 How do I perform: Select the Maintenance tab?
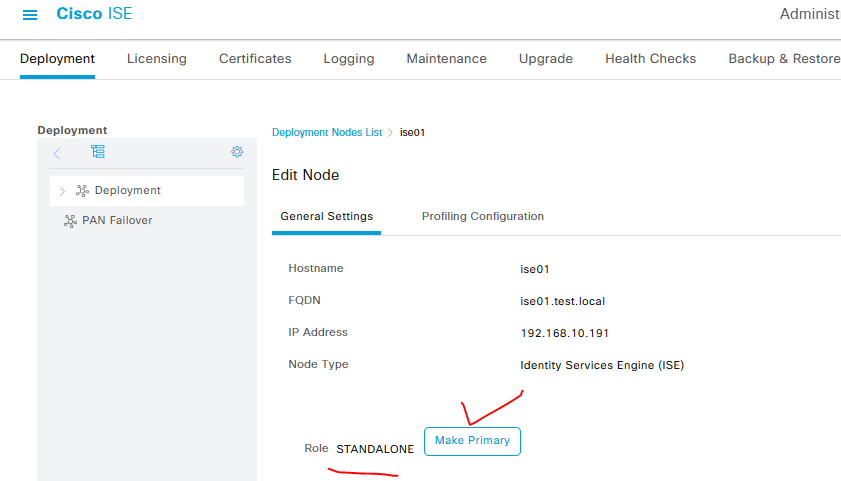tap(446, 58)
